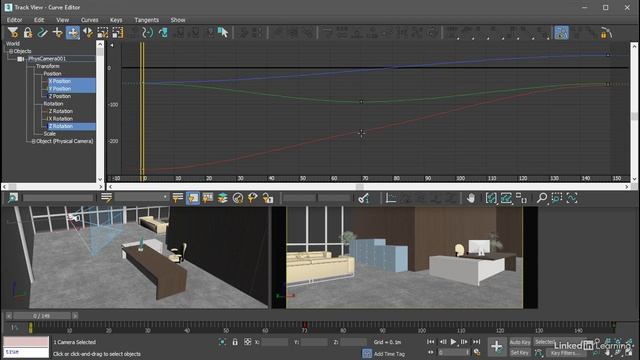This screenshot has width=640, height=360.
Task: Click Frame Horizontal and Value Extents icon
Action: click(x=521, y=198)
